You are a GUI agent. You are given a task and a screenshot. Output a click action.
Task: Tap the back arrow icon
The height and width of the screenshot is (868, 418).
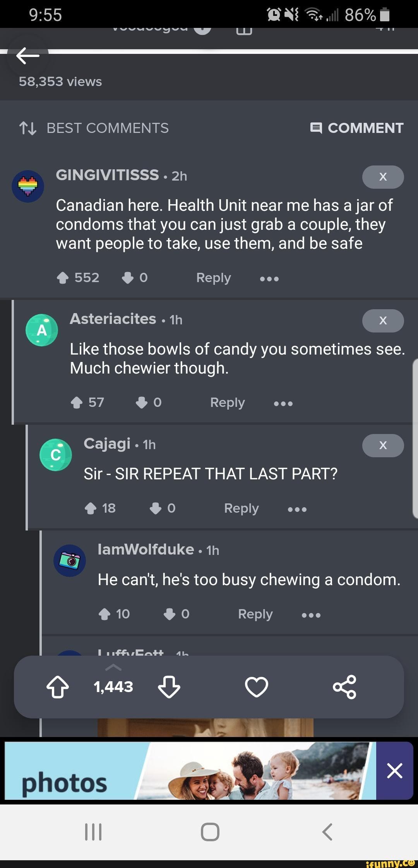pyautogui.click(x=28, y=55)
